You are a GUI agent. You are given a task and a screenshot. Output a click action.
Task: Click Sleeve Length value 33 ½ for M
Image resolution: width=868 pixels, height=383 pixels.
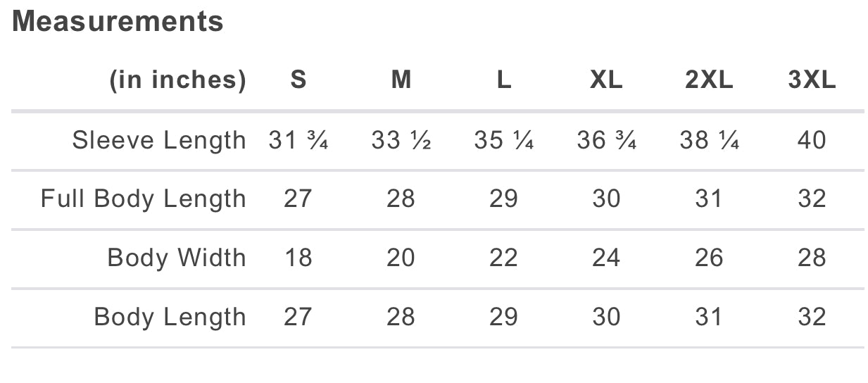pyautogui.click(x=401, y=141)
